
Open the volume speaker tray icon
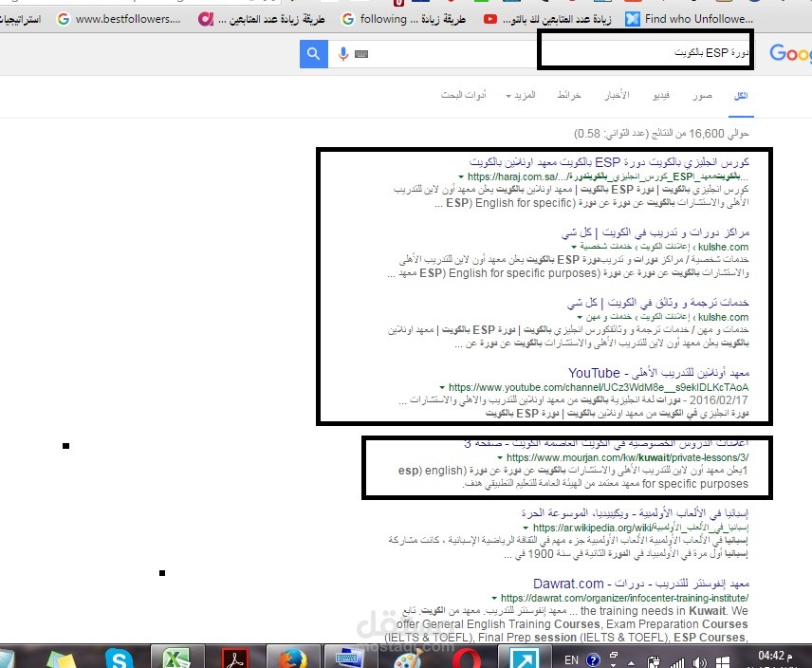point(700,661)
